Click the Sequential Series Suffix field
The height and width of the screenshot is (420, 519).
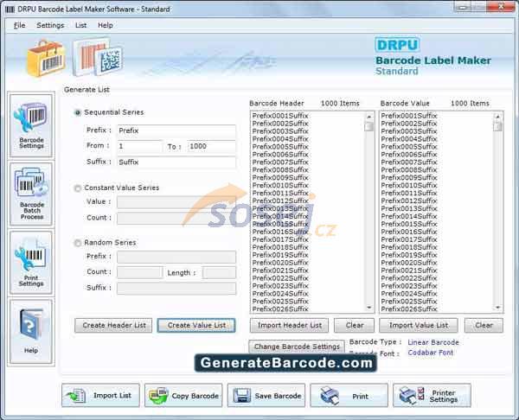tap(176, 162)
